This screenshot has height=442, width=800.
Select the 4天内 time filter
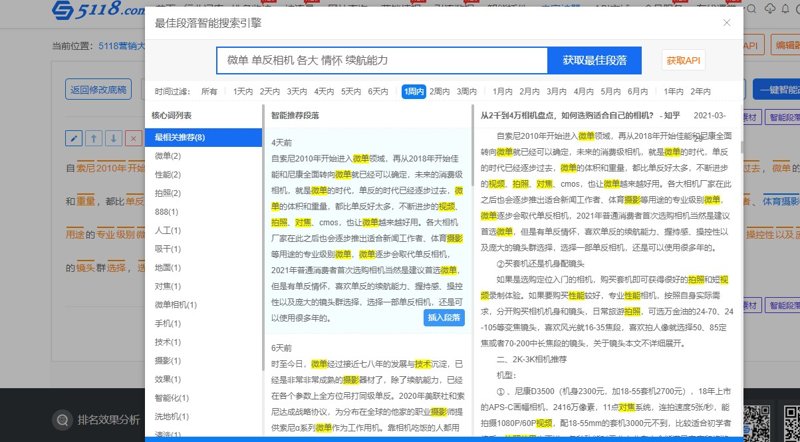coord(323,91)
